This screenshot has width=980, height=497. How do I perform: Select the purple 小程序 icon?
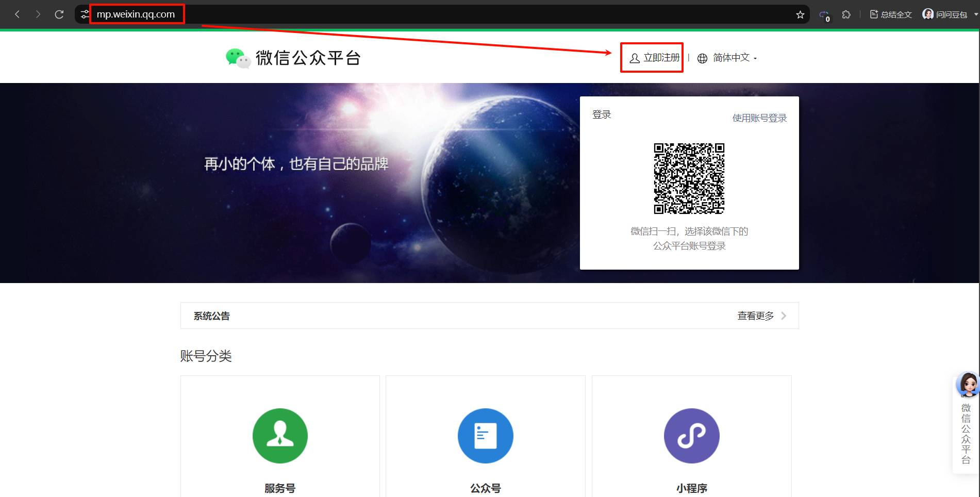point(691,436)
